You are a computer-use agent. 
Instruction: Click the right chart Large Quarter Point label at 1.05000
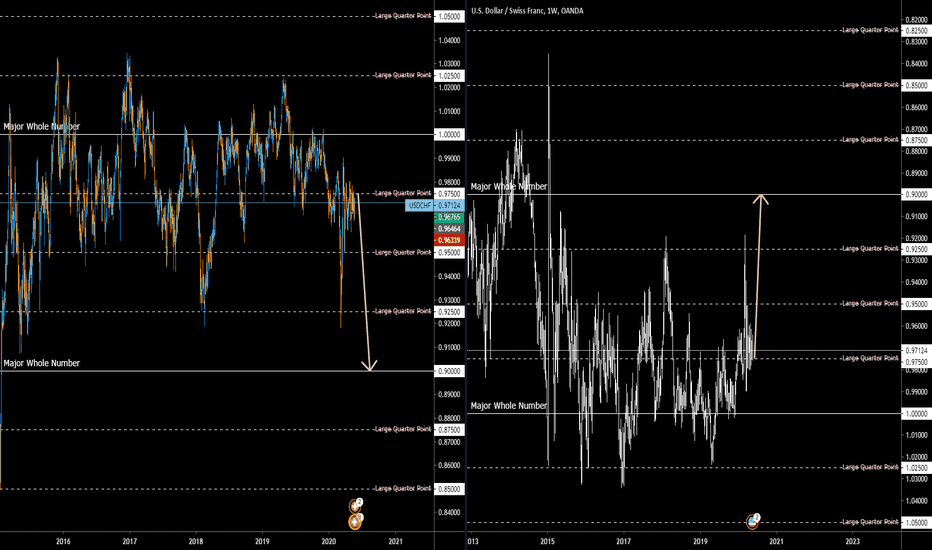coord(870,522)
